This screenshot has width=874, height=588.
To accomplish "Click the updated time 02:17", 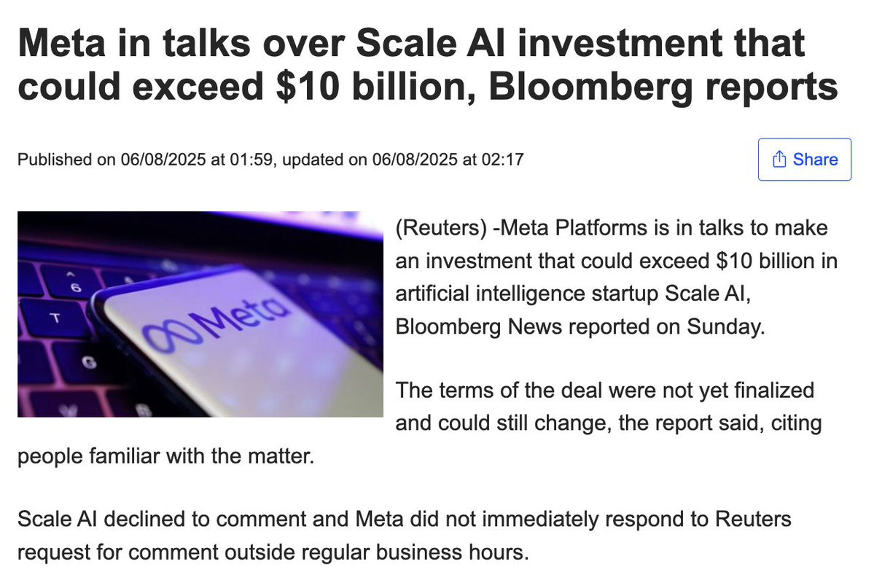I will point(502,160).
